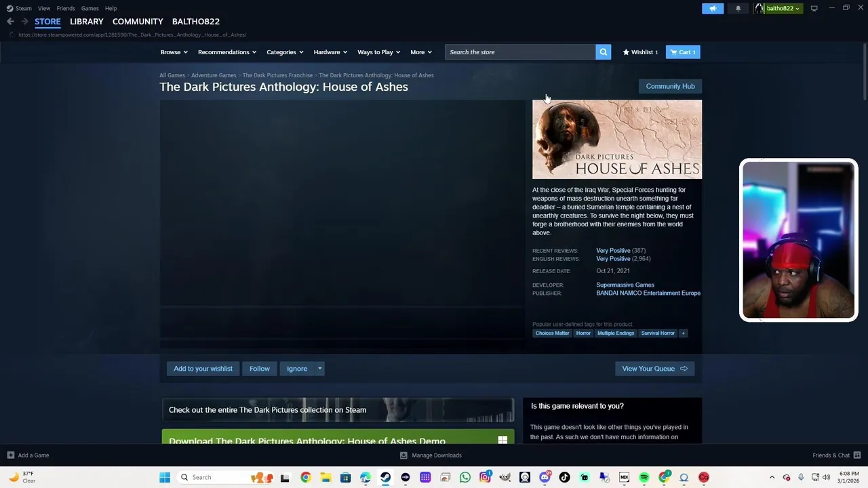Expand the Browse dropdown
The height and width of the screenshot is (488, 868).
[x=174, y=52]
